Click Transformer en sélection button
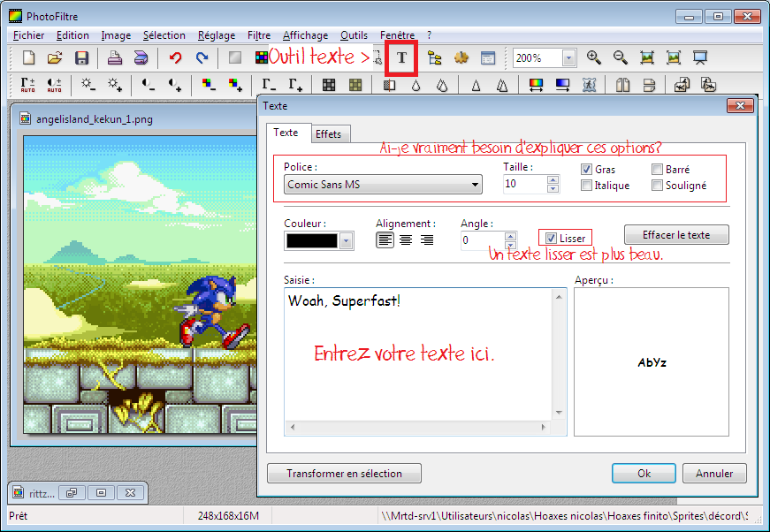770x532 pixels. coord(344,474)
